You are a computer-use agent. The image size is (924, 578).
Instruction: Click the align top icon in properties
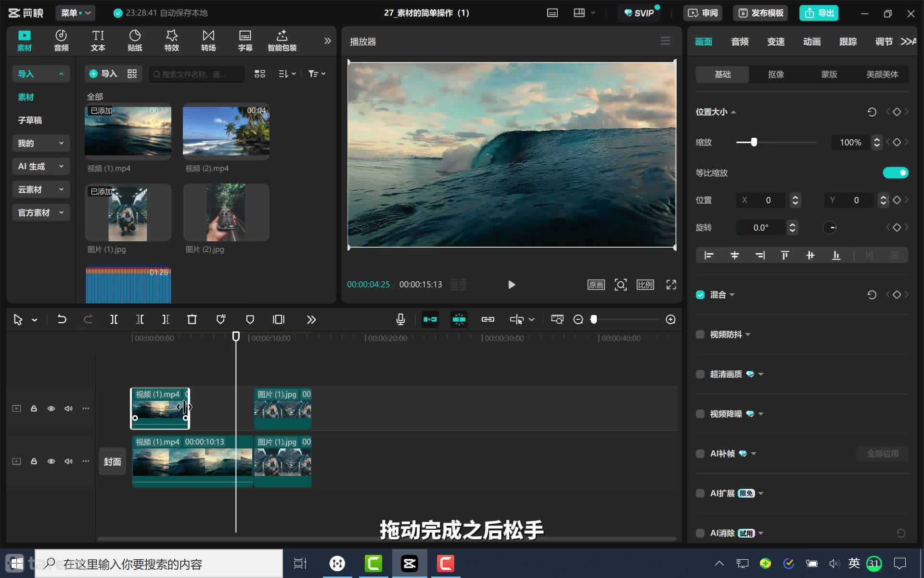pos(785,255)
